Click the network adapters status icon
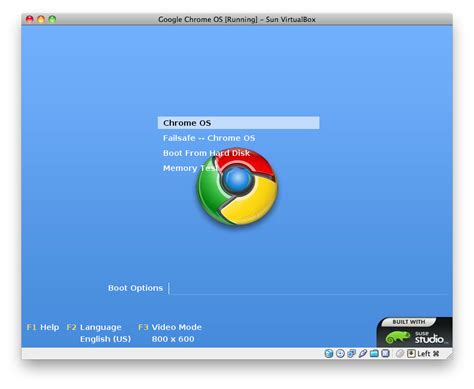The height and width of the screenshot is (389, 474). point(351,353)
